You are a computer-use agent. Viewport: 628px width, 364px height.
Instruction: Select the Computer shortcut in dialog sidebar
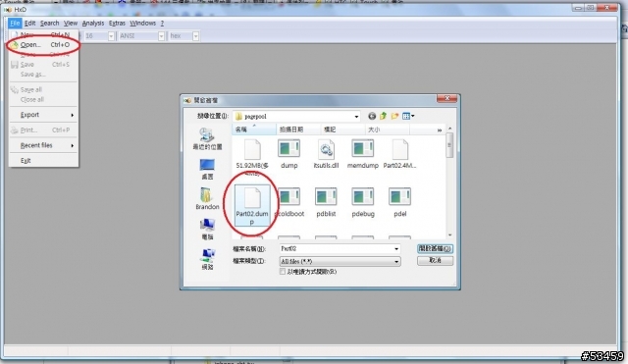tap(207, 229)
